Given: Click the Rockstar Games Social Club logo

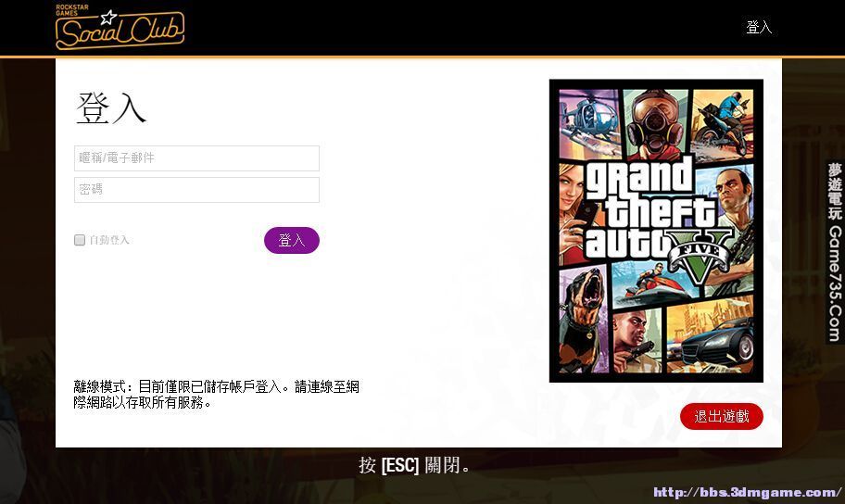Looking at the screenshot, I should [x=120, y=27].
